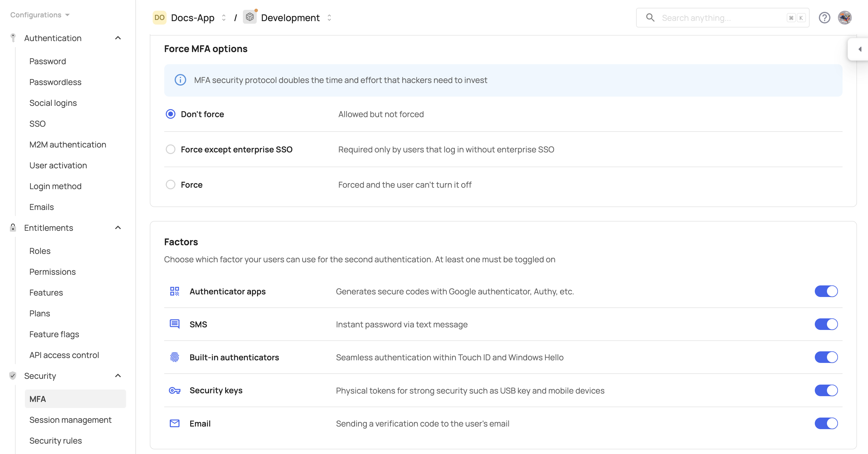The image size is (868, 454).
Task: Open the Configurations dropdown menu
Action: (x=40, y=15)
